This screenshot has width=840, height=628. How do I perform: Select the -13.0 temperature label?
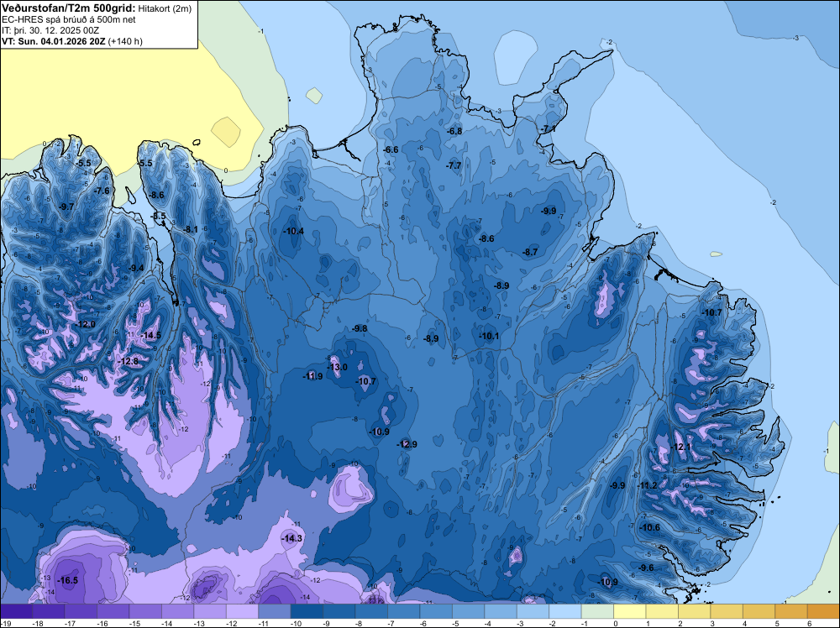[337, 367]
